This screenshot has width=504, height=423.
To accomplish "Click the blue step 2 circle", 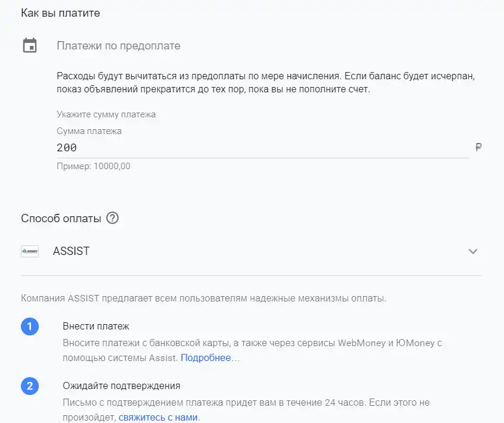I will coord(30,385).
